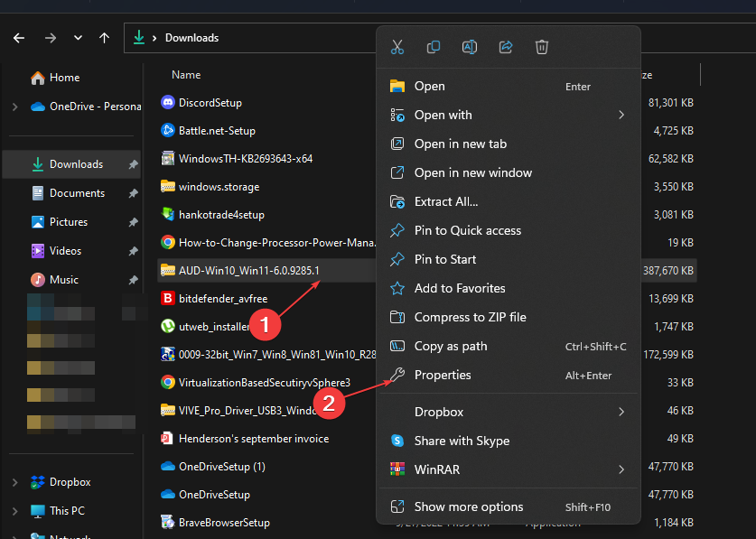This screenshot has width=756, height=539.
Task: Click the pin icon next to Pictures
Action: [133, 222]
